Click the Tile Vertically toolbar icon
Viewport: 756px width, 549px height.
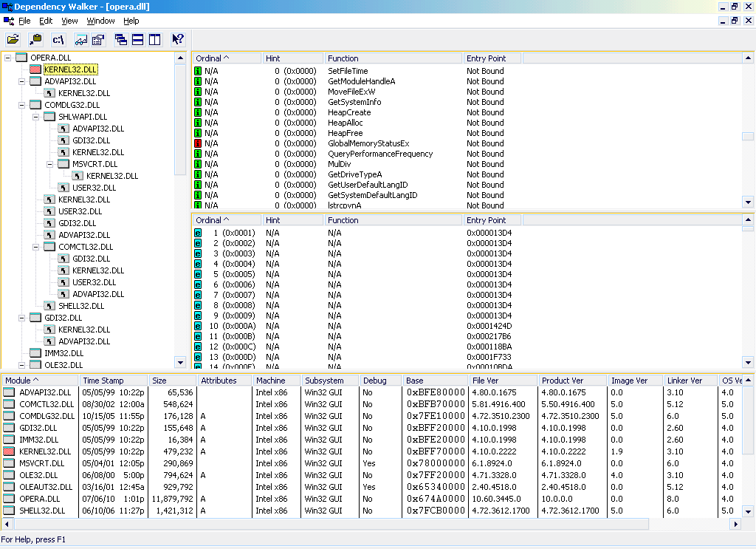(x=155, y=40)
